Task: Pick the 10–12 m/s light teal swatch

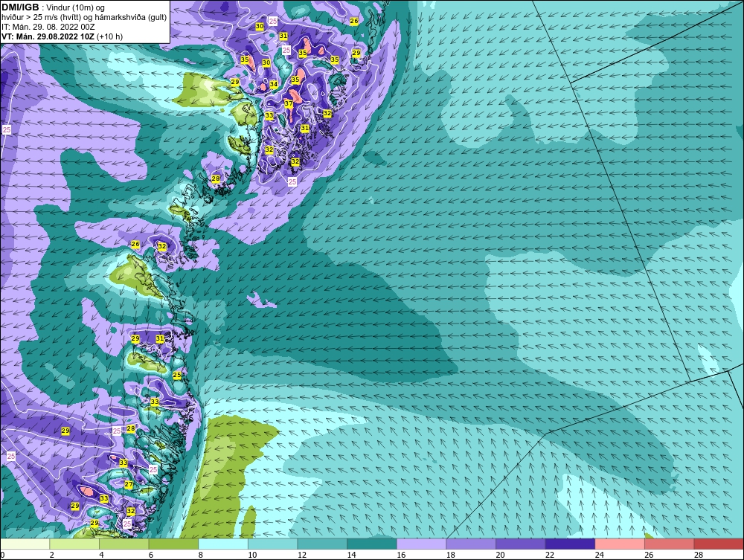Action: (x=273, y=544)
